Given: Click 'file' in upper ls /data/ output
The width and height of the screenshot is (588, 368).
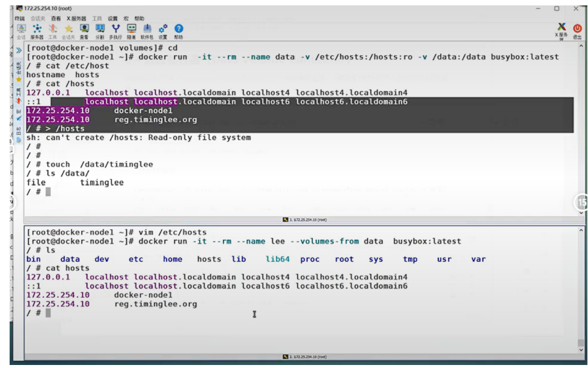Looking at the screenshot, I should [x=36, y=183].
